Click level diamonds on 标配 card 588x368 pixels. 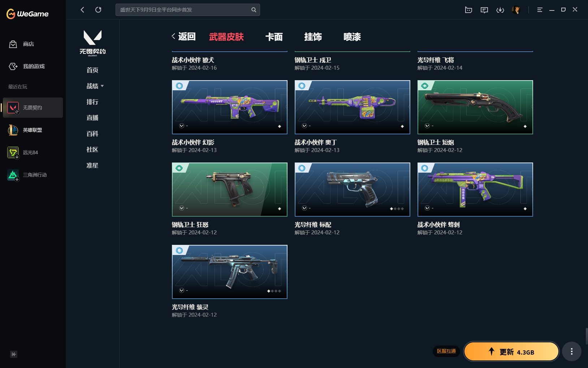(397, 209)
